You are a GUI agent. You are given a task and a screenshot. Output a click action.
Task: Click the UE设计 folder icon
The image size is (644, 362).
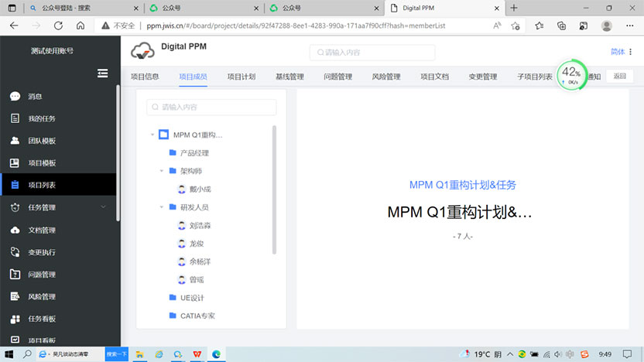click(173, 298)
